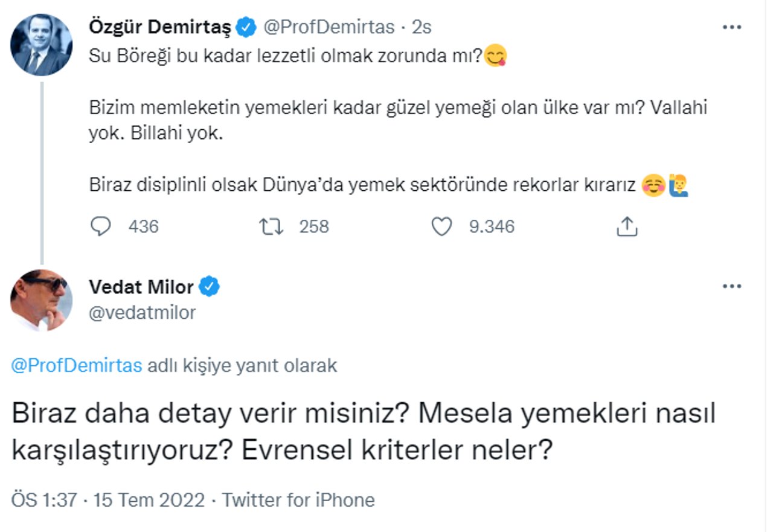Click the @ProfDemirtas mention in the reply line
Image resolution: width=773 pixels, height=532 pixels.
77,366
